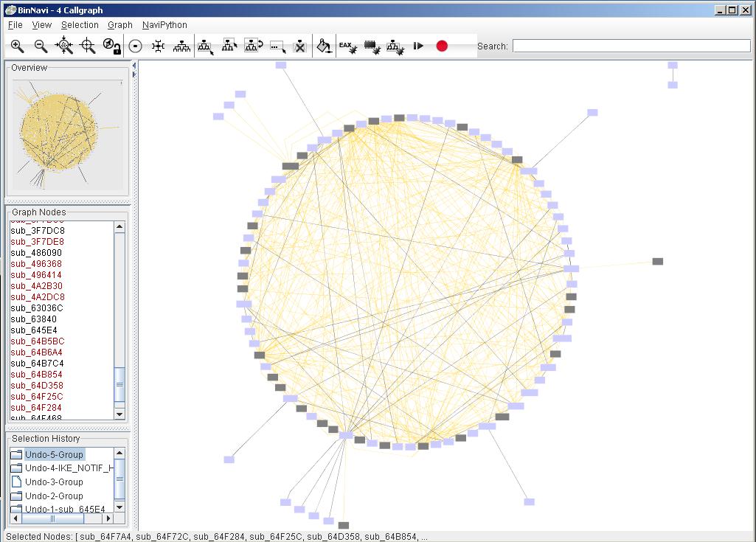This screenshot has height=542, width=756.
Task: Click the tree icon with arrow at its upper right
Action: coord(229,46)
